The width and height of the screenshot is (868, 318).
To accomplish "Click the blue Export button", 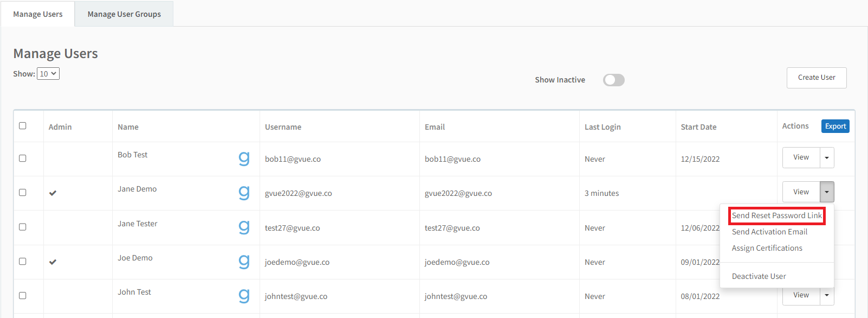I will 835,126.
